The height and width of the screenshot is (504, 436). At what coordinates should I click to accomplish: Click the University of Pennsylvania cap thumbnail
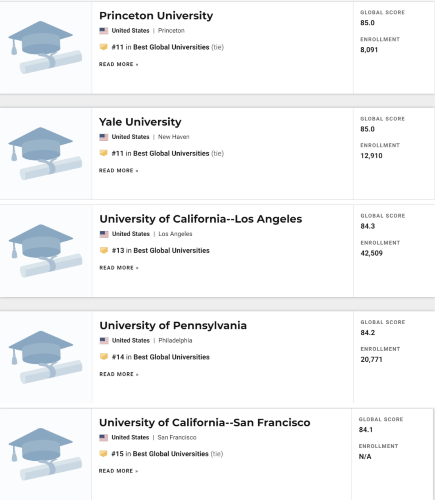(x=45, y=357)
